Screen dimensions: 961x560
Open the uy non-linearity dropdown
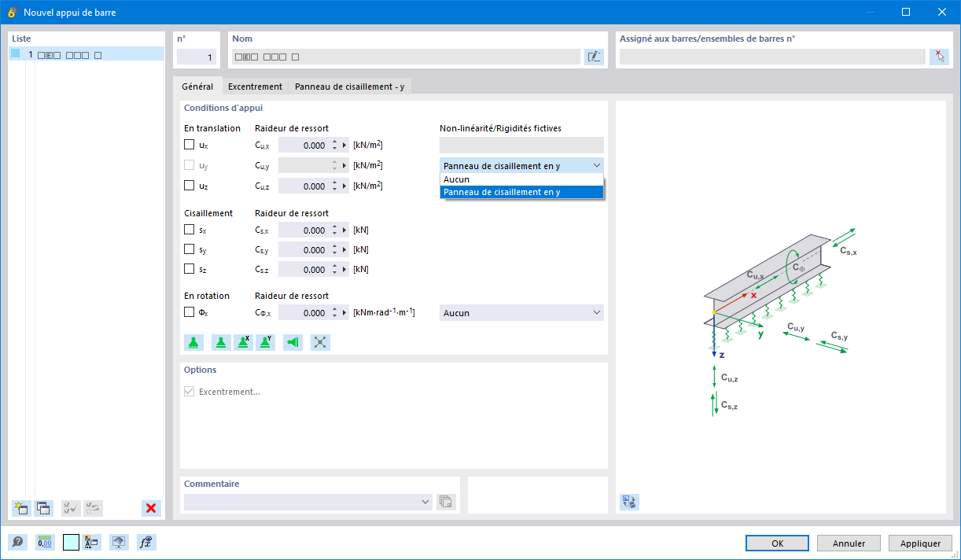(x=521, y=165)
